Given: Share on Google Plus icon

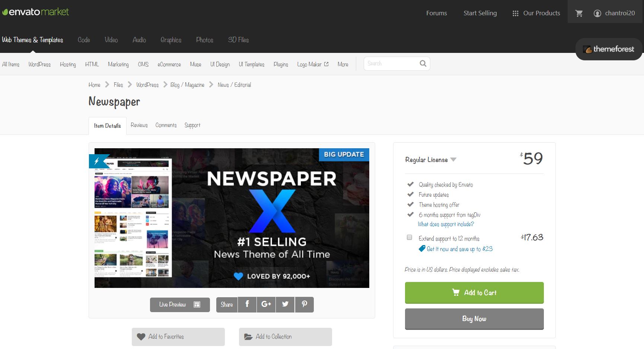Looking at the screenshot, I should pos(266,304).
